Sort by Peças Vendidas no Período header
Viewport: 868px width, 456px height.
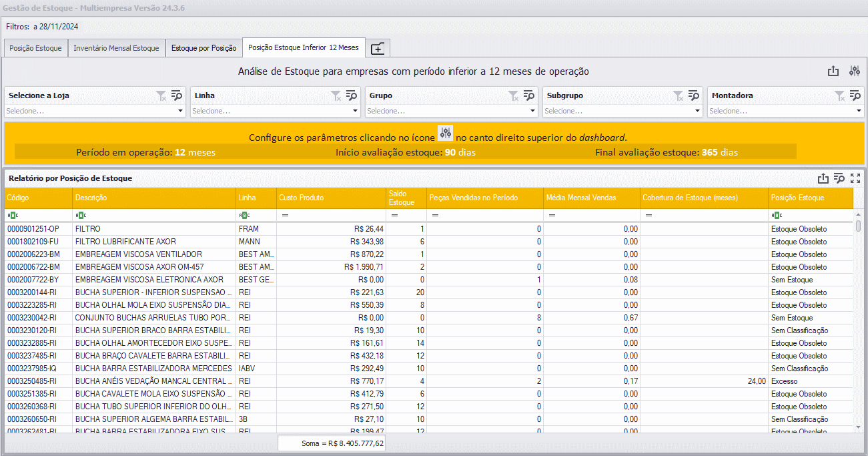(x=485, y=198)
